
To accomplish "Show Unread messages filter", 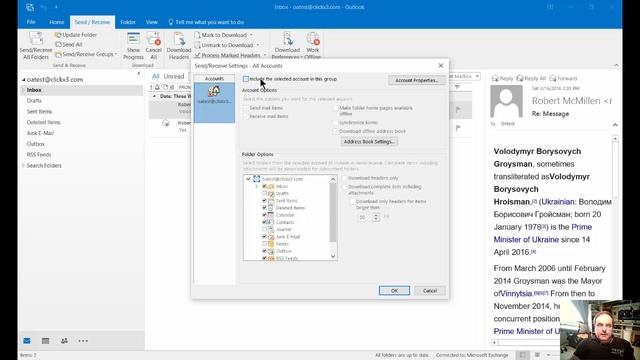I will [174, 76].
